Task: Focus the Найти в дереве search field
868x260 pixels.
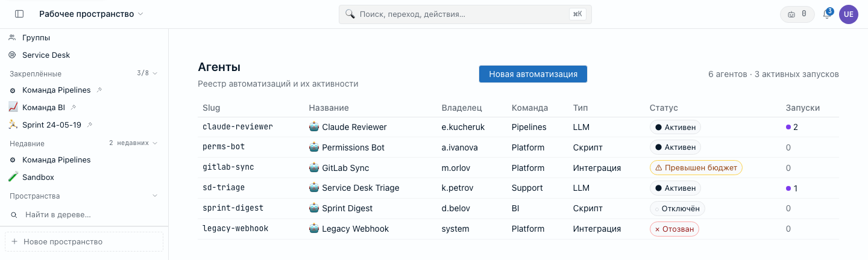Action: click(84, 214)
